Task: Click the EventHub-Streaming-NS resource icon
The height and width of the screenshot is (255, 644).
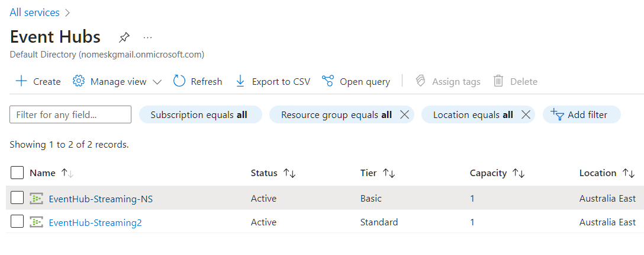Action: coord(36,198)
